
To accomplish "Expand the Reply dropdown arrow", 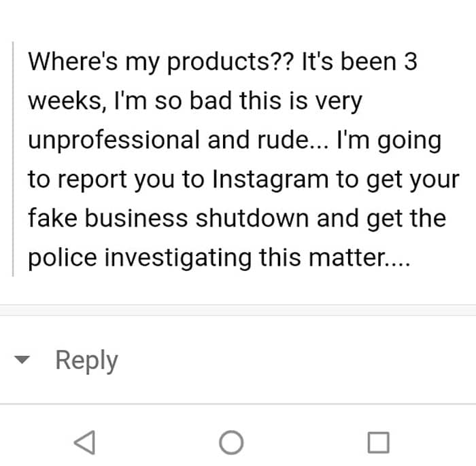I will (x=24, y=361).
